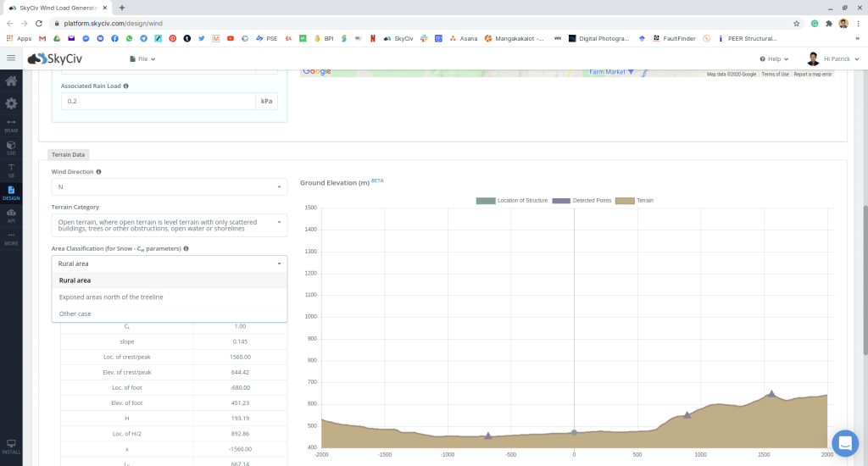868x466 pixels.
Task: Open the Help dropdown menu
Action: [775, 59]
